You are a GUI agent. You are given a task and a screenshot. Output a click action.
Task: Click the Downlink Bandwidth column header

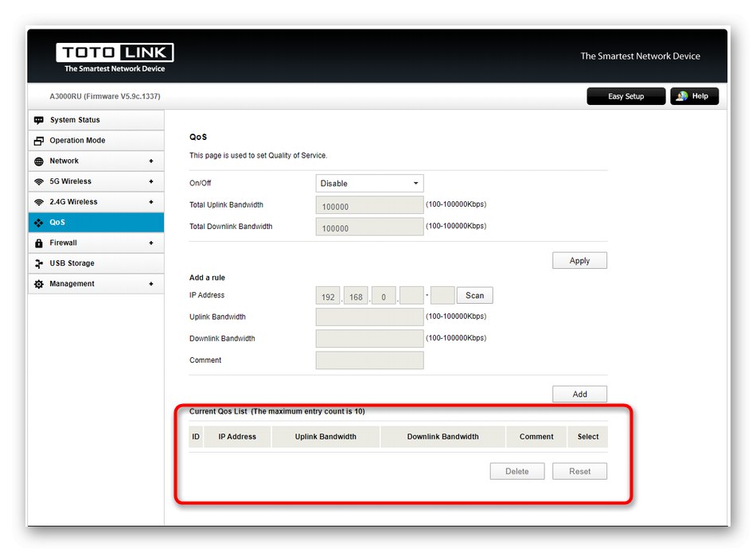coord(443,437)
